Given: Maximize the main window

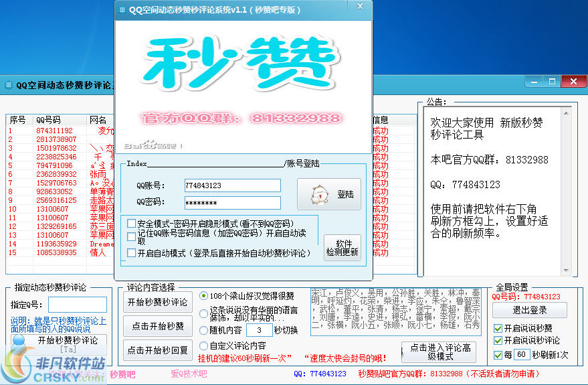Looking at the screenshot, I should click(x=552, y=81).
